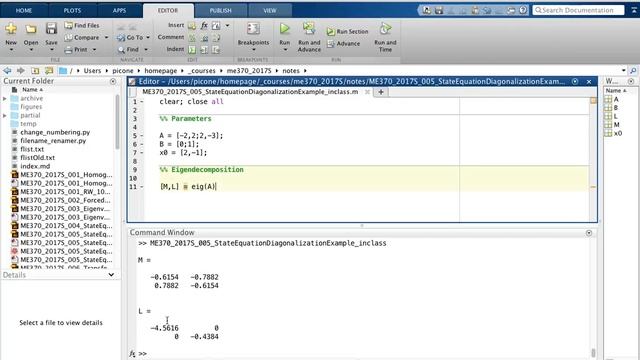Click the Advance button
The image size is (640, 360).
coord(344,44)
